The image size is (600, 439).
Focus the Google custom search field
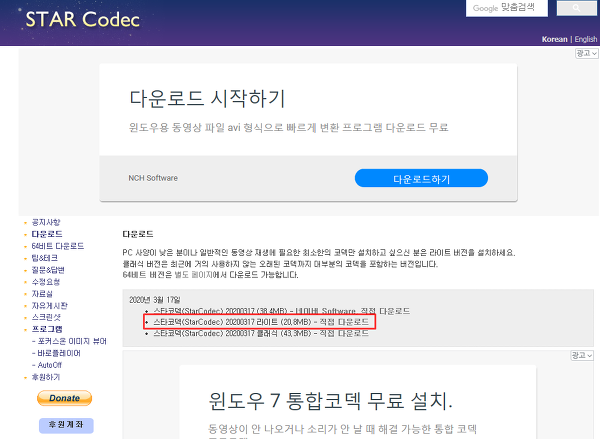[x=507, y=8]
